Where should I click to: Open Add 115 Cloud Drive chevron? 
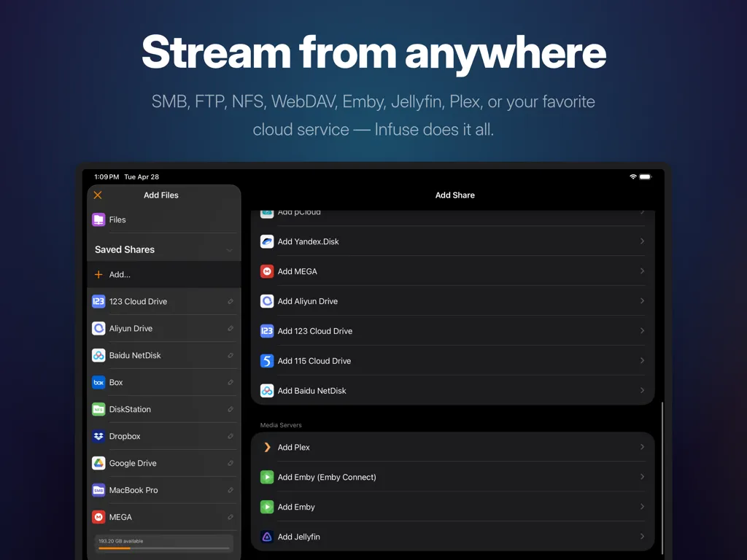(x=642, y=361)
